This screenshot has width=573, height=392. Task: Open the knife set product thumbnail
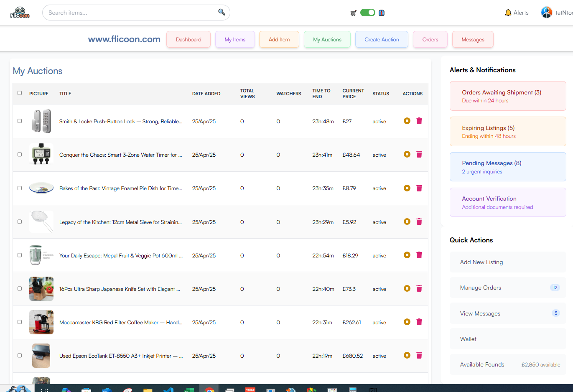[41, 289]
